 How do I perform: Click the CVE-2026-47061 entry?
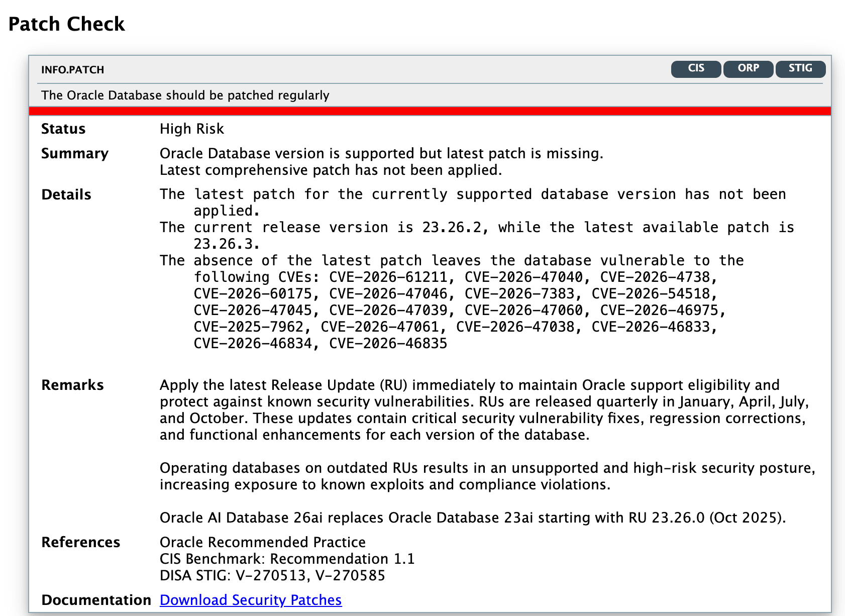(380, 327)
